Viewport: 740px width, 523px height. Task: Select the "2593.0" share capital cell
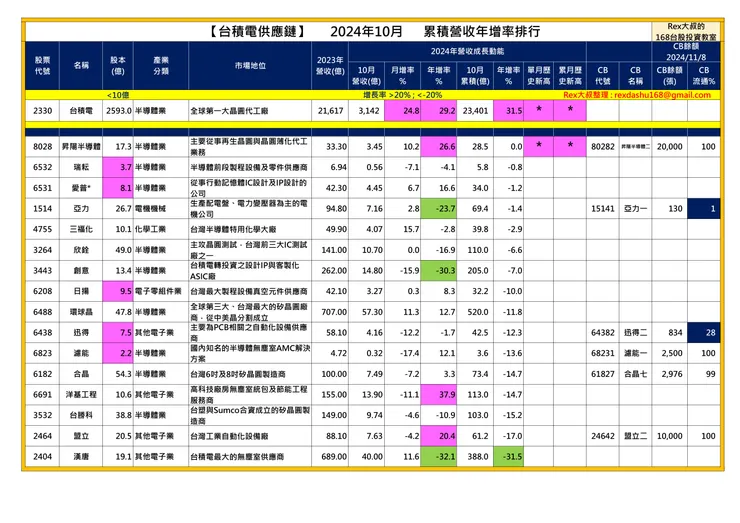[x=118, y=111]
